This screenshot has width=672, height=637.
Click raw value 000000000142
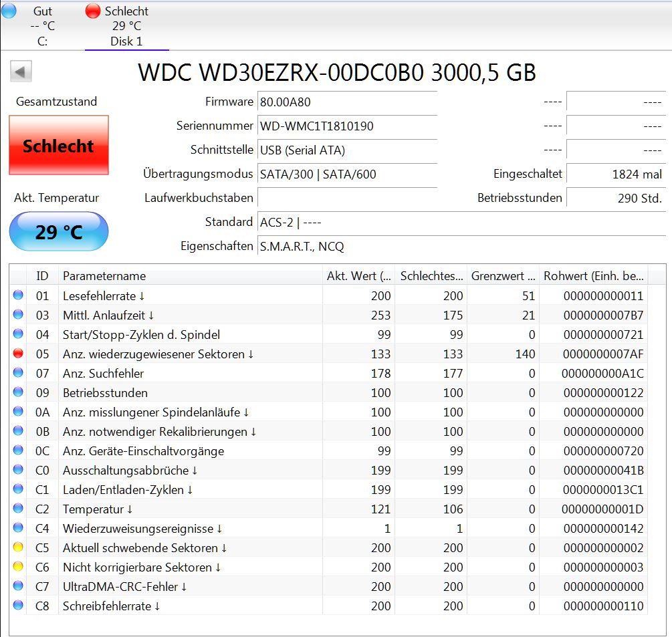pyautogui.click(x=603, y=529)
